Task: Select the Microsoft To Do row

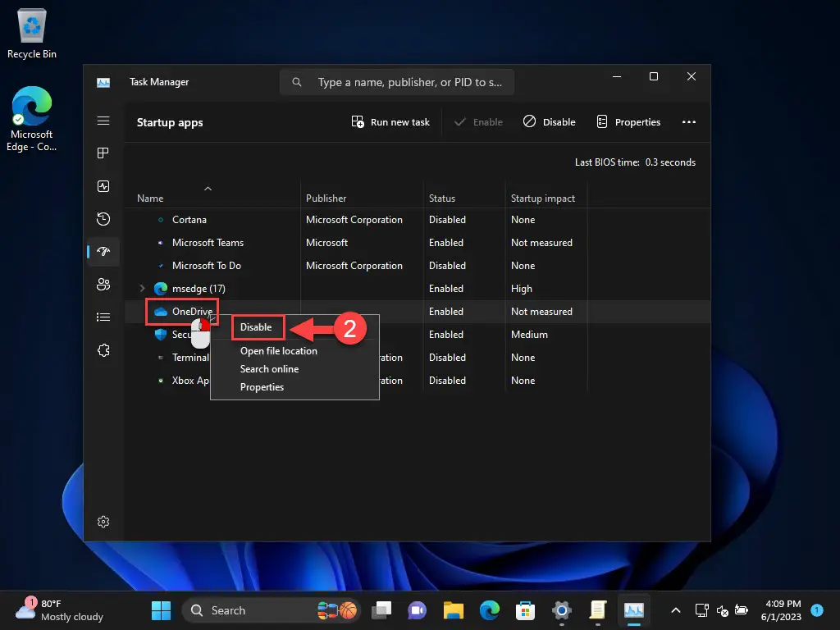Action: (x=418, y=266)
